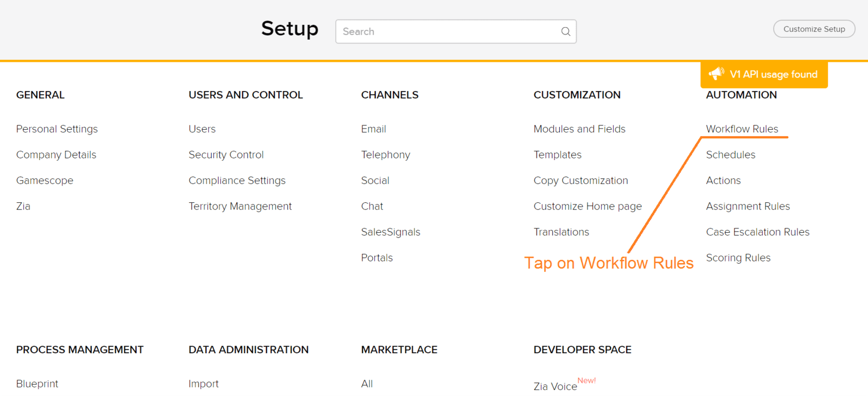The height and width of the screenshot is (396, 868).
Task: Open the Email channel settings
Action: click(374, 129)
